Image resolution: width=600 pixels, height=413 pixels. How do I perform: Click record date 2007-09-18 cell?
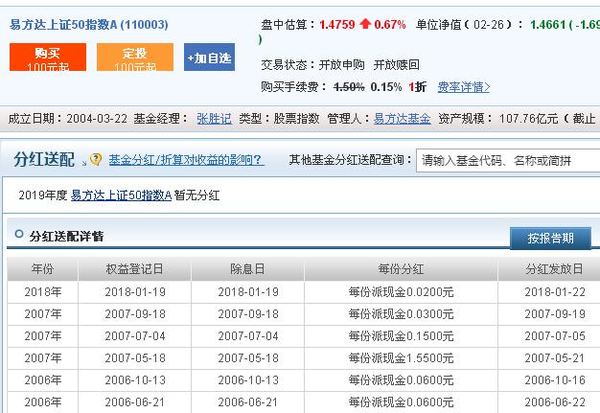[135, 314]
